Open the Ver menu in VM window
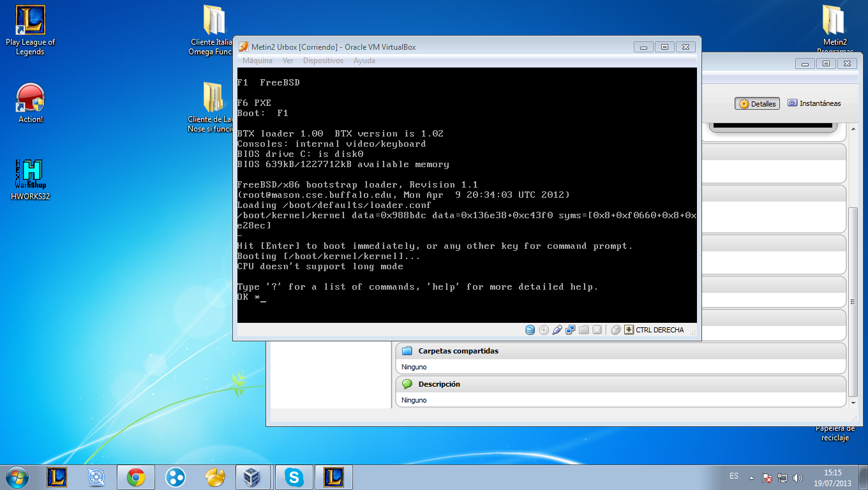The height and width of the screenshot is (490, 868). click(x=288, y=61)
